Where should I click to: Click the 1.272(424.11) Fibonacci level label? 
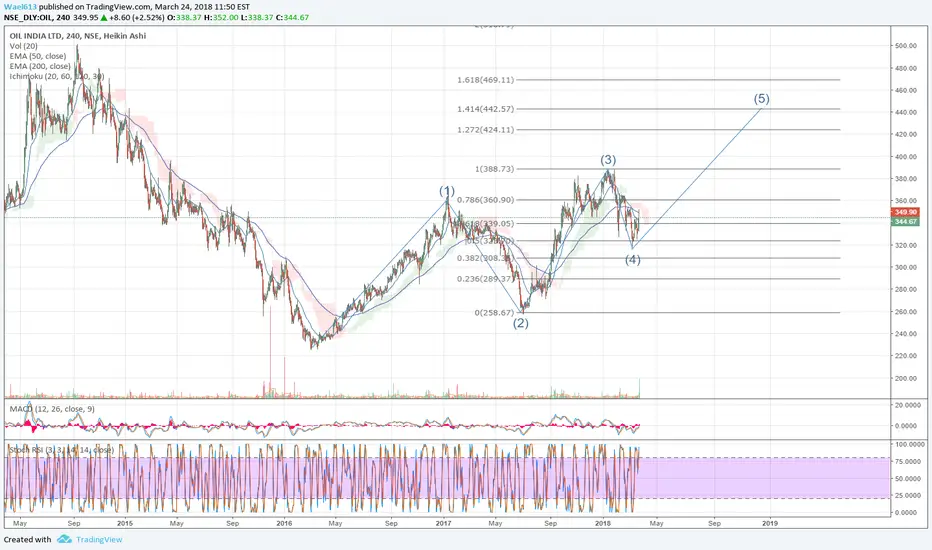point(486,130)
